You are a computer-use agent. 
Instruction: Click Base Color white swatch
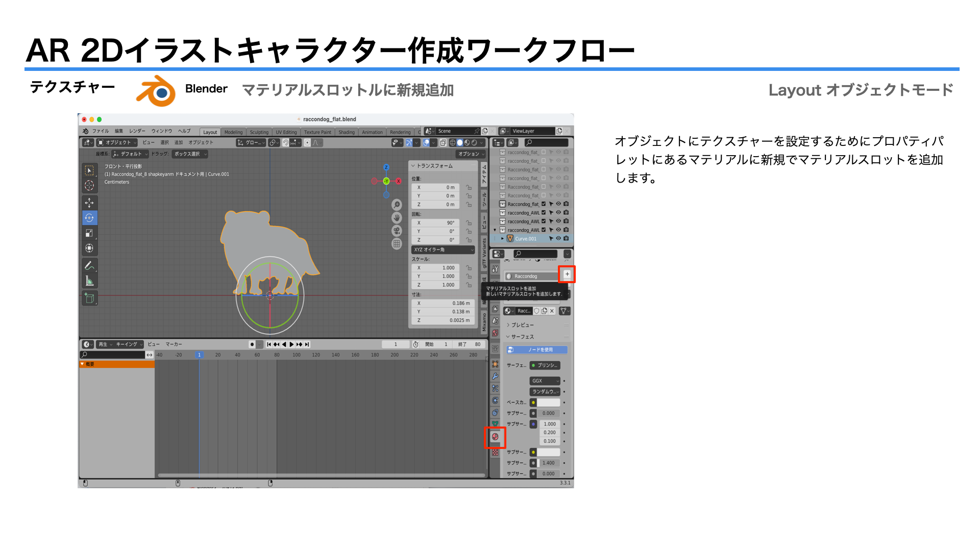tap(549, 403)
